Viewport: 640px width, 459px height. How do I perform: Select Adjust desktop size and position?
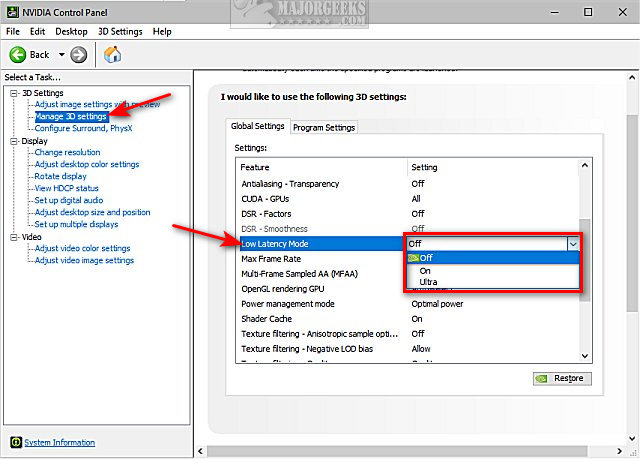coord(92,212)
